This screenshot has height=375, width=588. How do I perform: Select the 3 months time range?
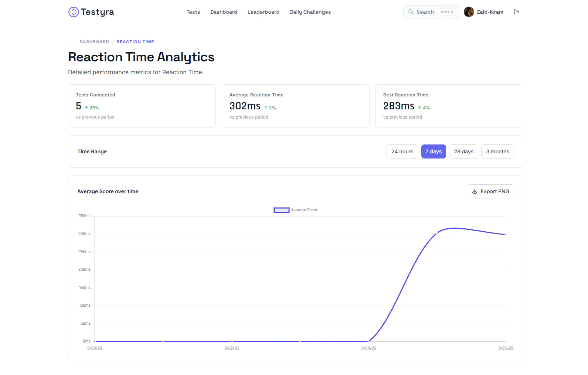pyautogui.click(x=497, y=151)
